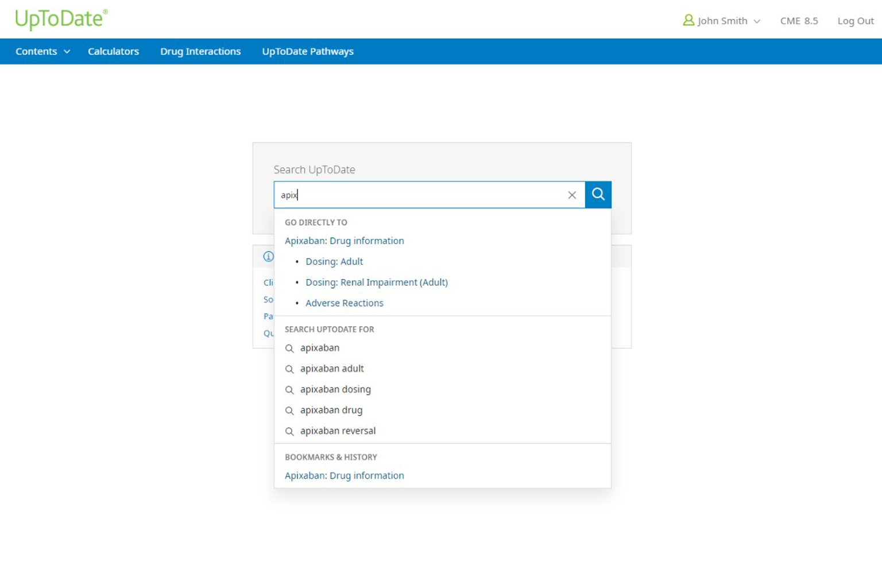Click the user profile icon beside John Smith
The width and height of the screenshot is (882, 588).
tap(688, 21)
